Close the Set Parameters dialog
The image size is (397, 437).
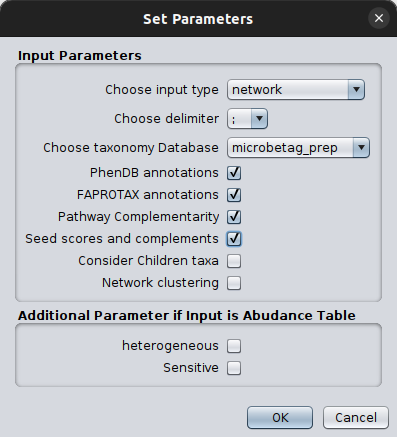379,18
